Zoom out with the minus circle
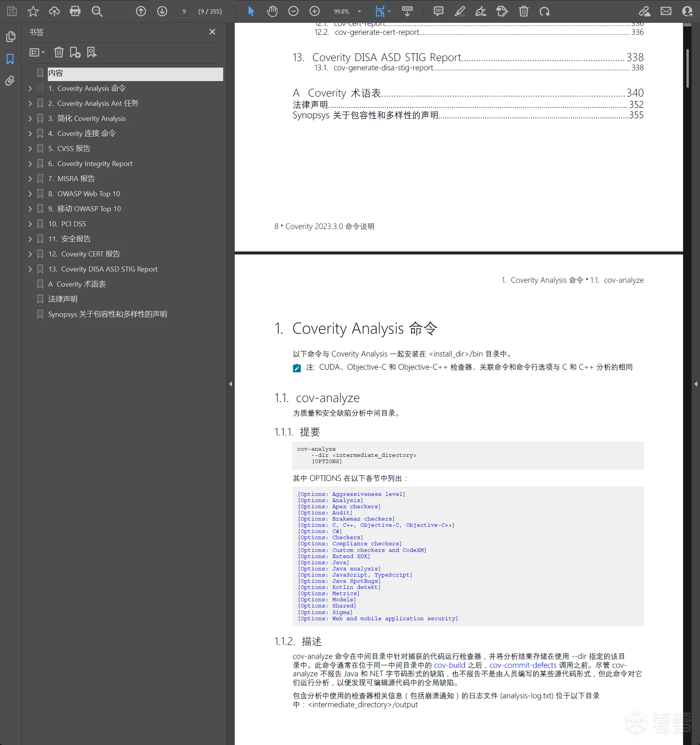Viewport: 700px width, 745px height. tap(293, 11)
